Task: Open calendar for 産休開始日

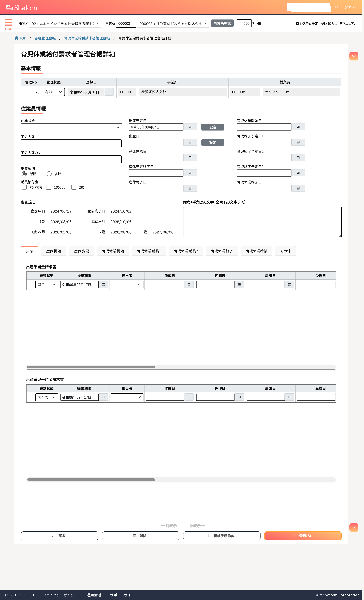Action: coord(190,158)
